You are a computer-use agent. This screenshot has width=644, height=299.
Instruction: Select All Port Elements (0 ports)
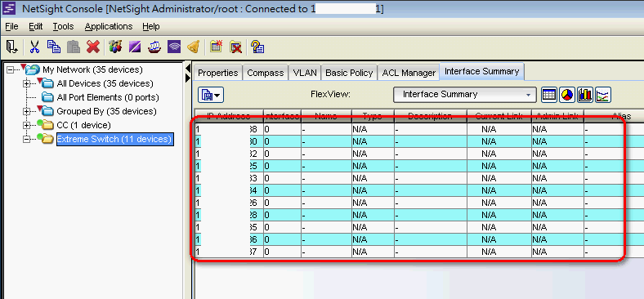pyautogui.click(x=108, y=98)
